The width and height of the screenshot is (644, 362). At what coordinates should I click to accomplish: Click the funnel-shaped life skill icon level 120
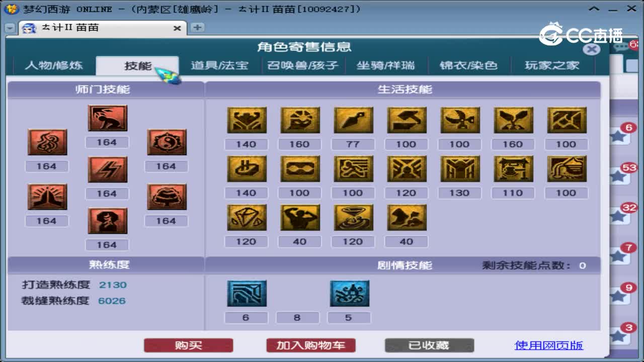coord(353,218)
